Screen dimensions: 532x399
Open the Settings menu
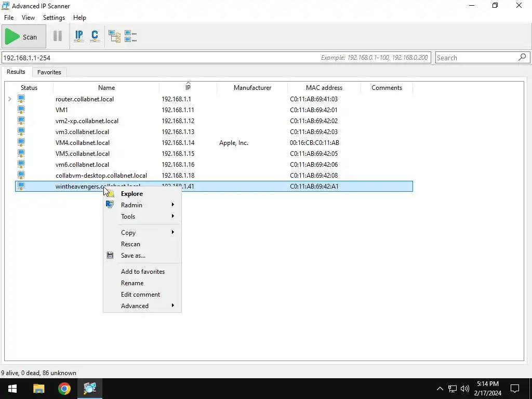[x=54, y=18]
